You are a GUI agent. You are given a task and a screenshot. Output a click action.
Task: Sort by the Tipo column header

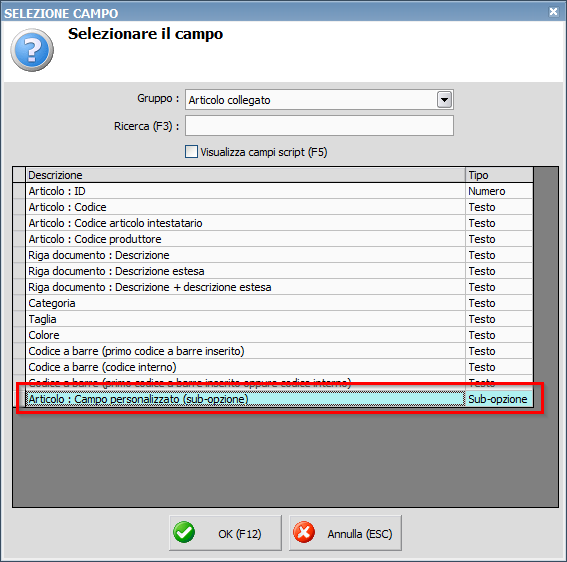point(499,175)
